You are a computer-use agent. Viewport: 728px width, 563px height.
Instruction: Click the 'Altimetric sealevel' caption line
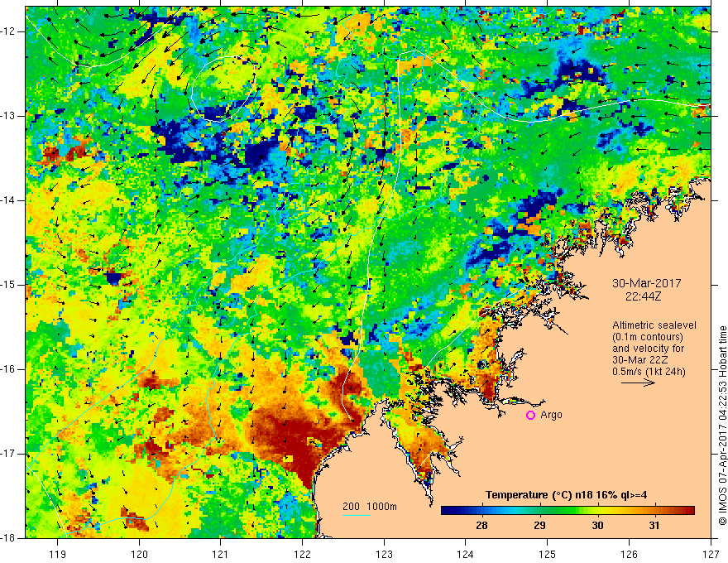(654, 325)
